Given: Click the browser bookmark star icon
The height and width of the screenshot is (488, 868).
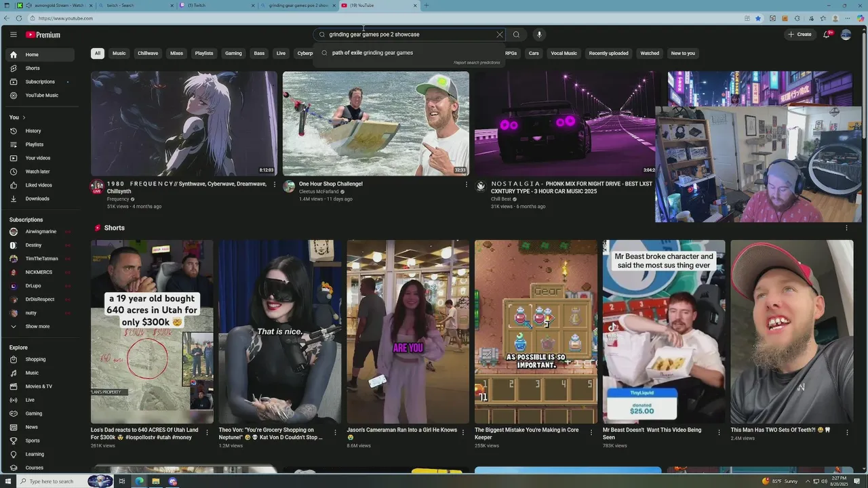Looking at the screenshot, I should [758, 18].
